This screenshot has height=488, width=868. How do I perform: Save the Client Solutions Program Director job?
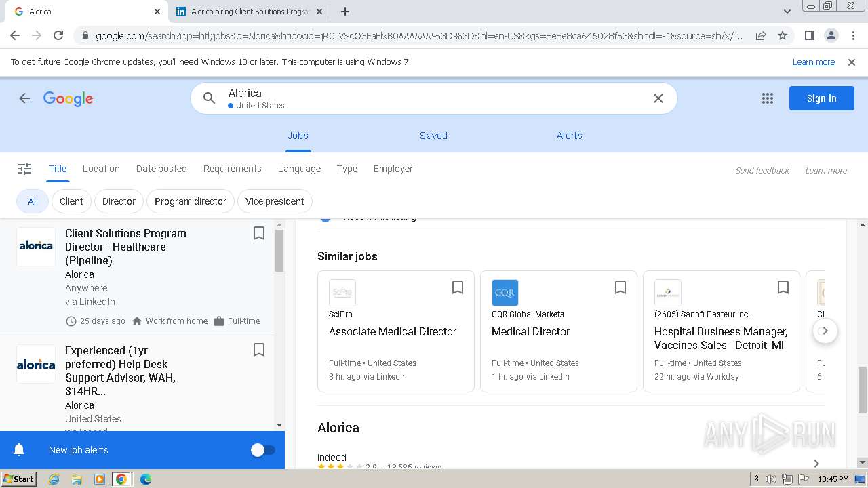[x=258, y=233]
